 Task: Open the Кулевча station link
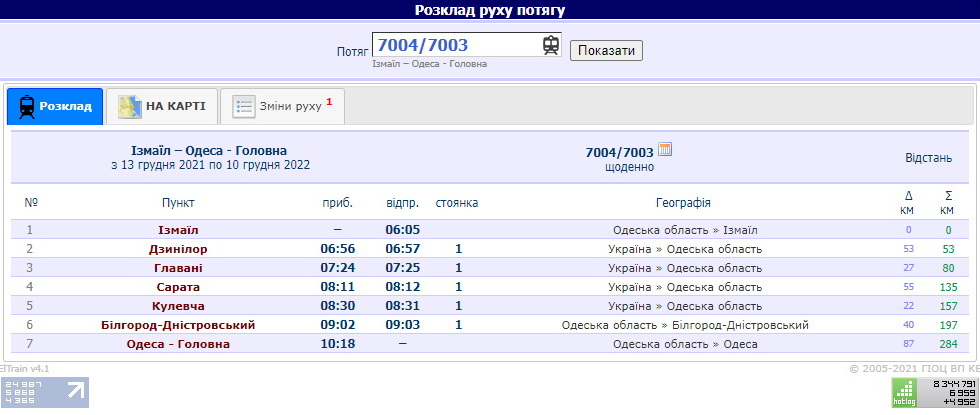(178, 306)
